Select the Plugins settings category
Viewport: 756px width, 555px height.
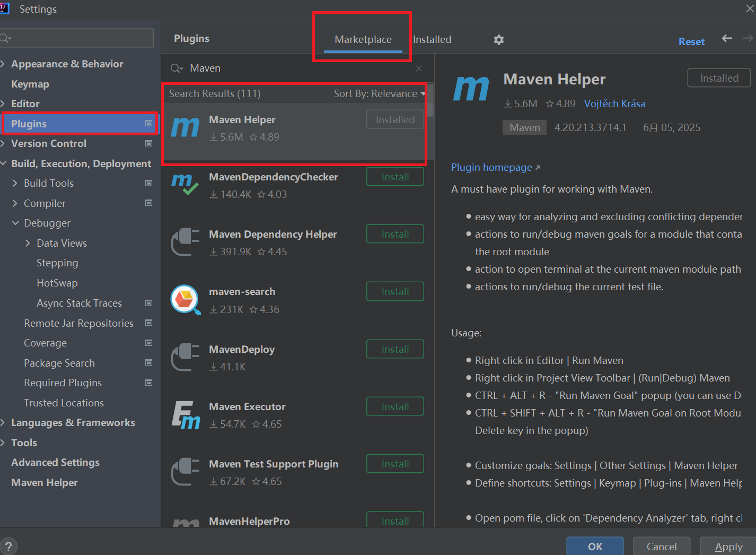(80, 124)
